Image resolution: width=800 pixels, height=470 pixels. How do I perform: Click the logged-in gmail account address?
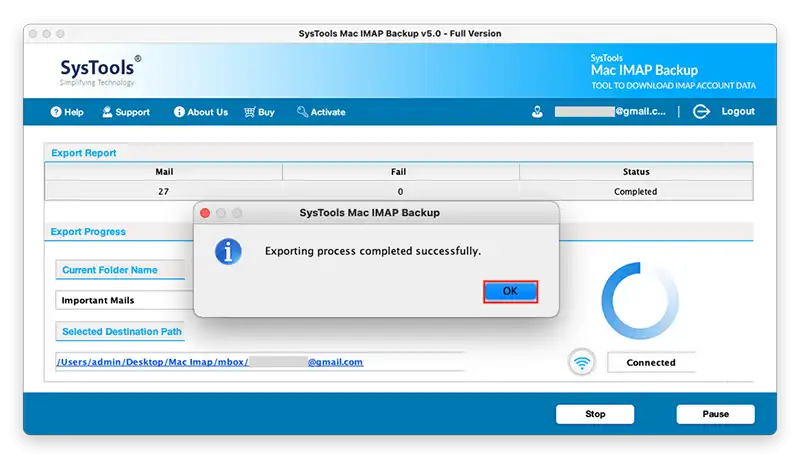click(x=610, y=111)
